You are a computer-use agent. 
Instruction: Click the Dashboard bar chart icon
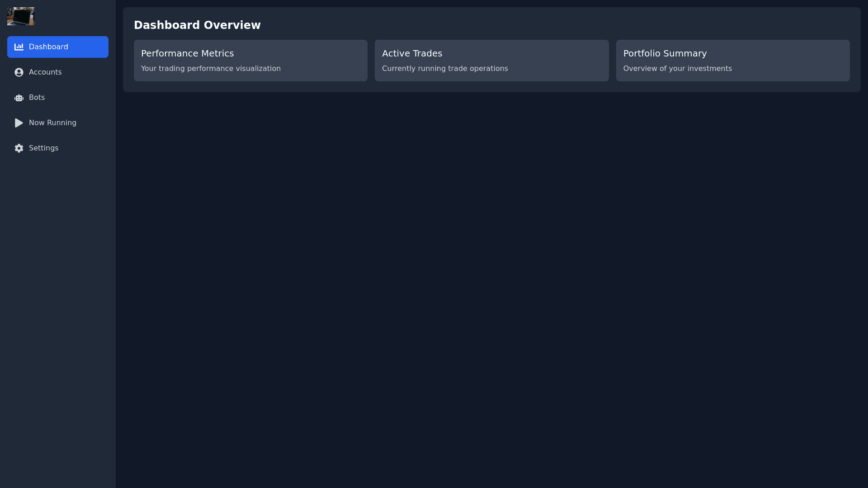(x=19, y=47)
